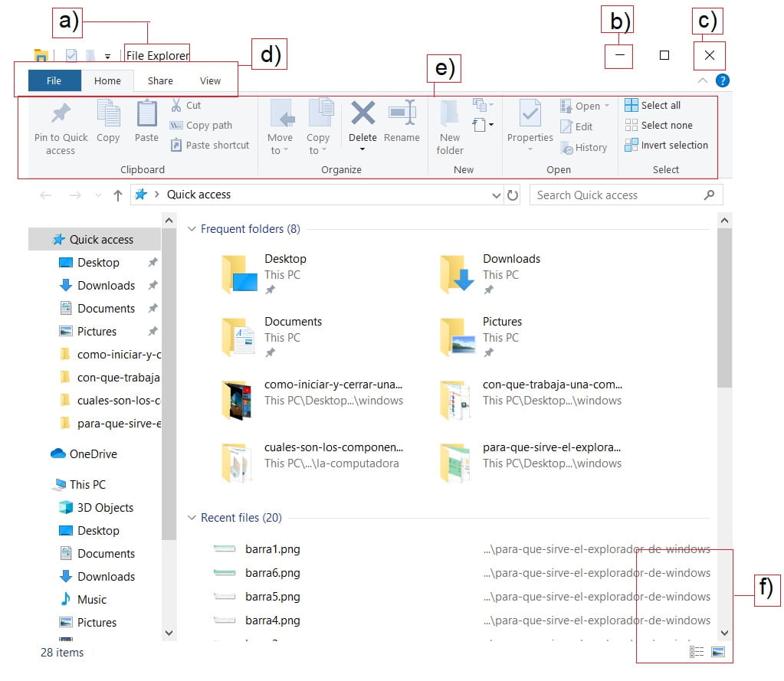Click the Quick access address bar path
The image size is (784, 681).
coord(198,195)
